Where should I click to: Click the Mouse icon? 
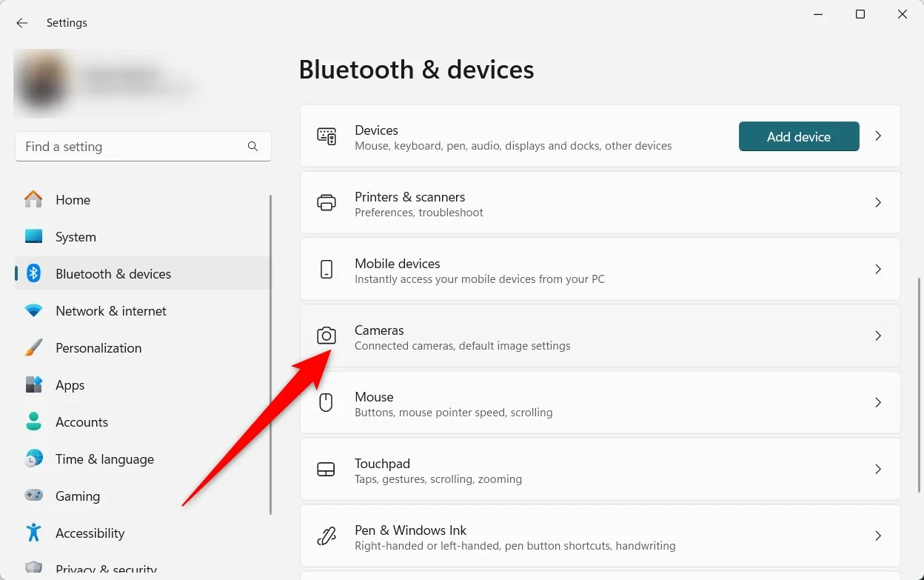coord(326,403)
